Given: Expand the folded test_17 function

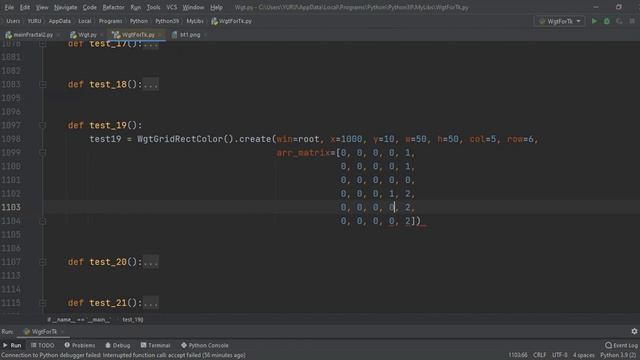Looking at the screenshot, I should point(42,44).
